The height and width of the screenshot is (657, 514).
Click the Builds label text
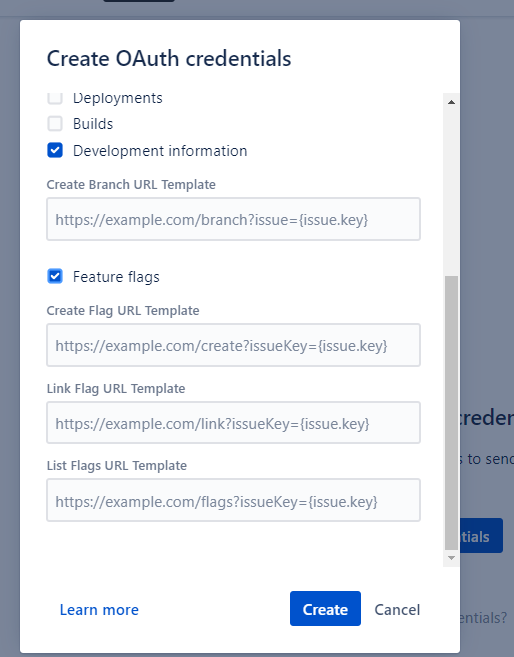[x=93, y=124]
